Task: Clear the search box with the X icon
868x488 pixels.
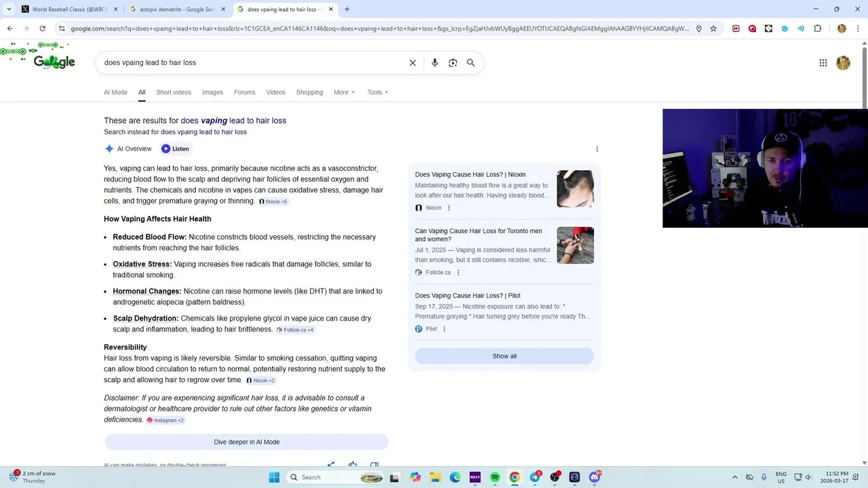Action: click(412, 62)
